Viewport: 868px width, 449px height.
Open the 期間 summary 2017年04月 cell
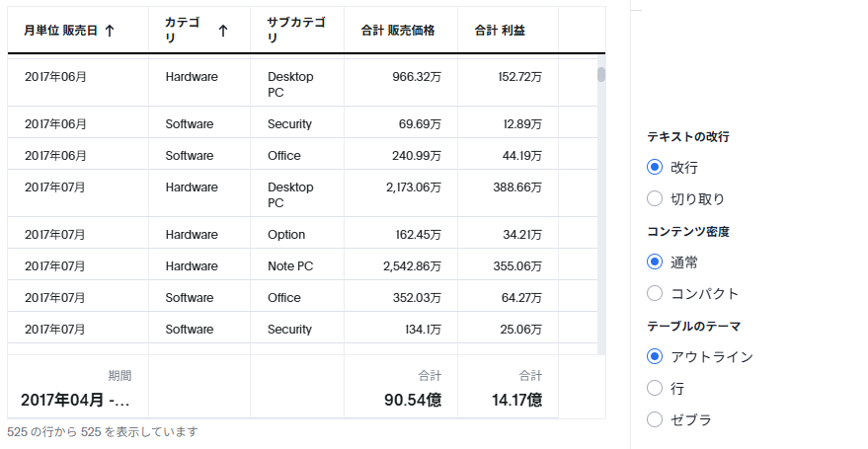pos(78,387)
